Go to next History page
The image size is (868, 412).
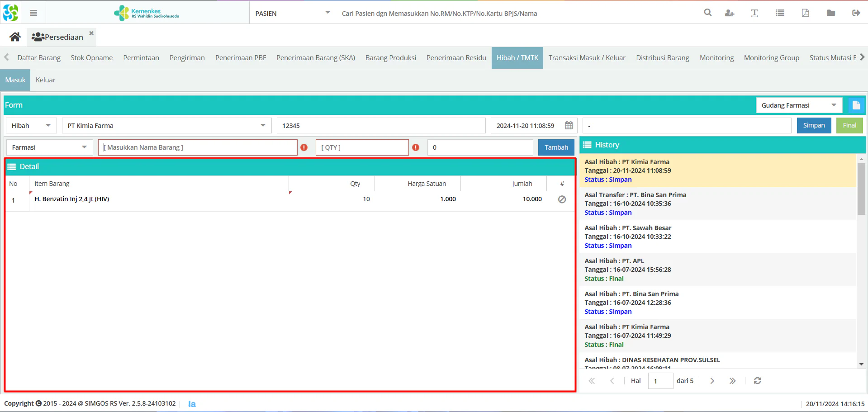coord(712,381)
